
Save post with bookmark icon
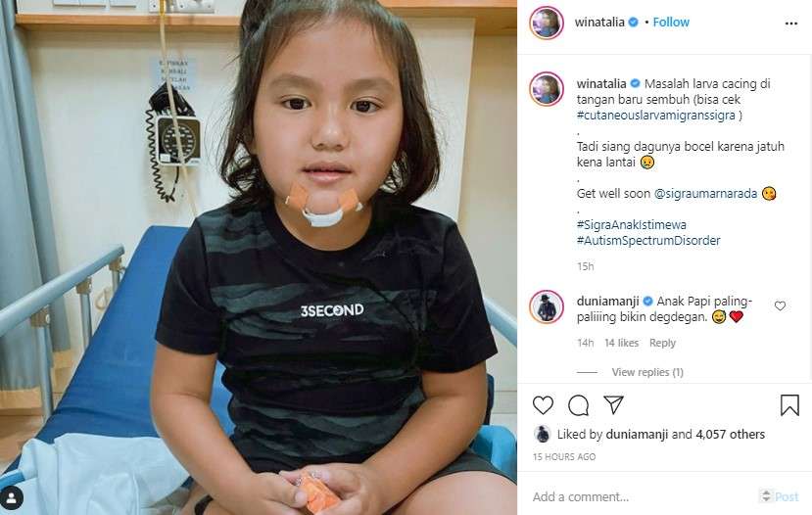[789, 405]
